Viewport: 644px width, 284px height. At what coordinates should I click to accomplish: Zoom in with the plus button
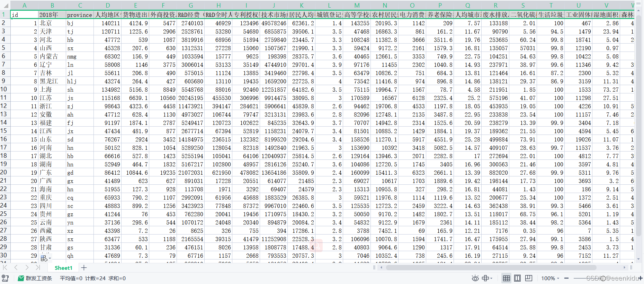(x=640, y=278)
